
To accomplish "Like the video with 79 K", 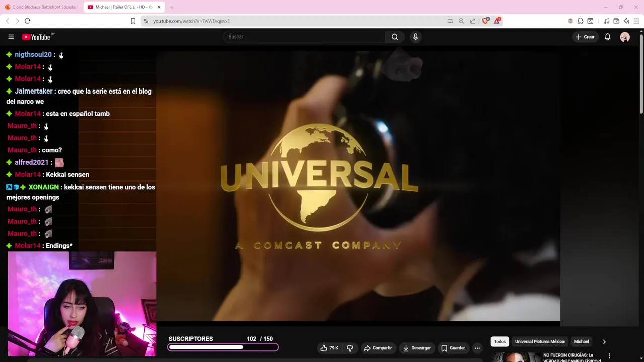I will tap(330, 348).
